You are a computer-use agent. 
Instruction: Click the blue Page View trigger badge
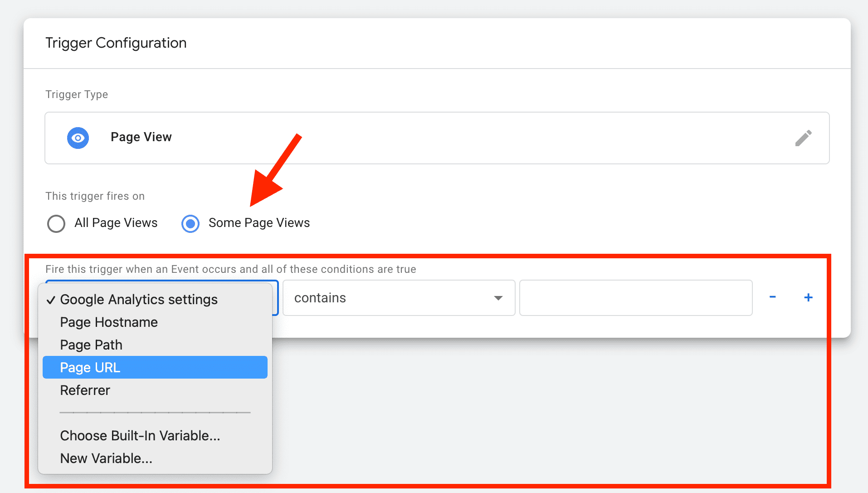(78, 138)
